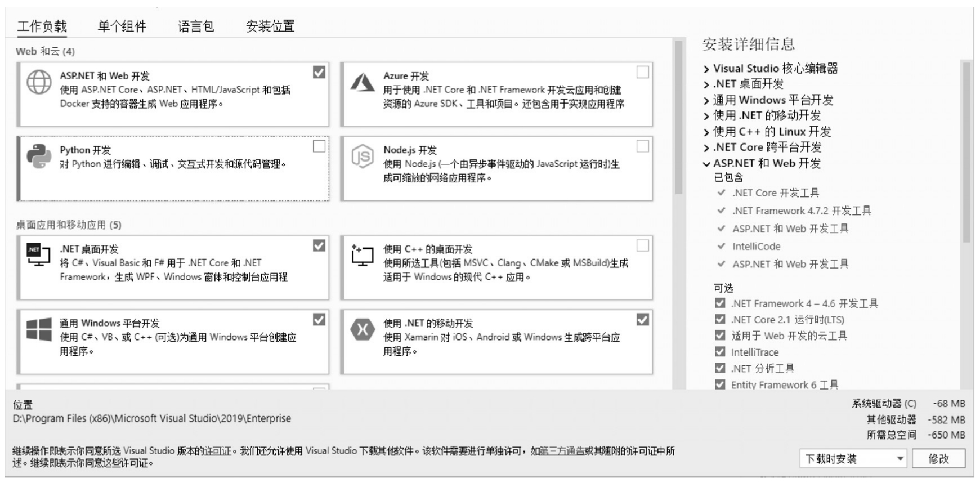Viewport: 980px width, 483px height.
Task: Click the Python development logo icon
Action: click(39, 156)
